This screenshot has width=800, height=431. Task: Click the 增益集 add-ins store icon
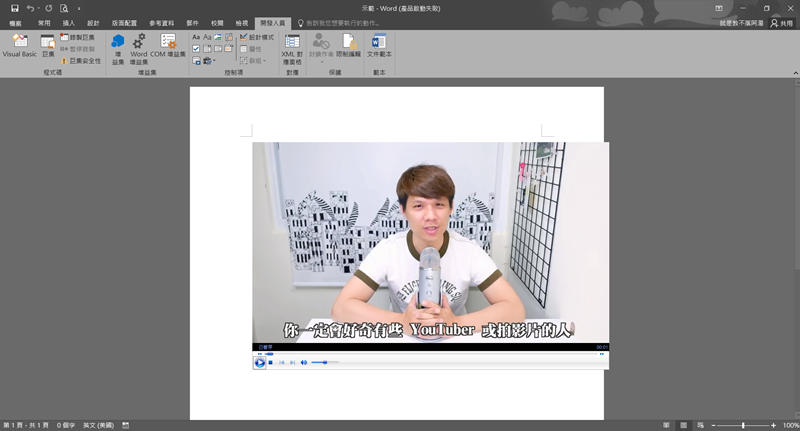(118, 47)
